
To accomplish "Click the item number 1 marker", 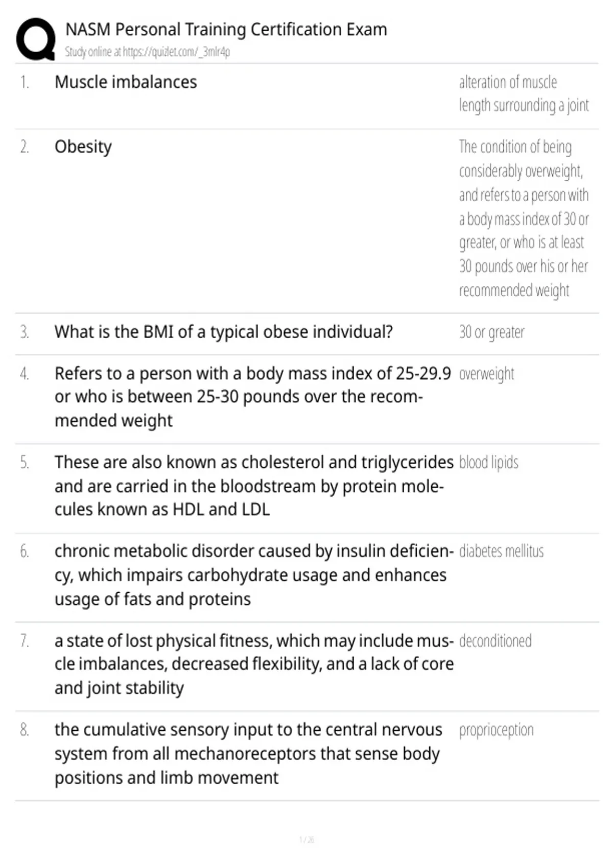I will tap(25, 82).
